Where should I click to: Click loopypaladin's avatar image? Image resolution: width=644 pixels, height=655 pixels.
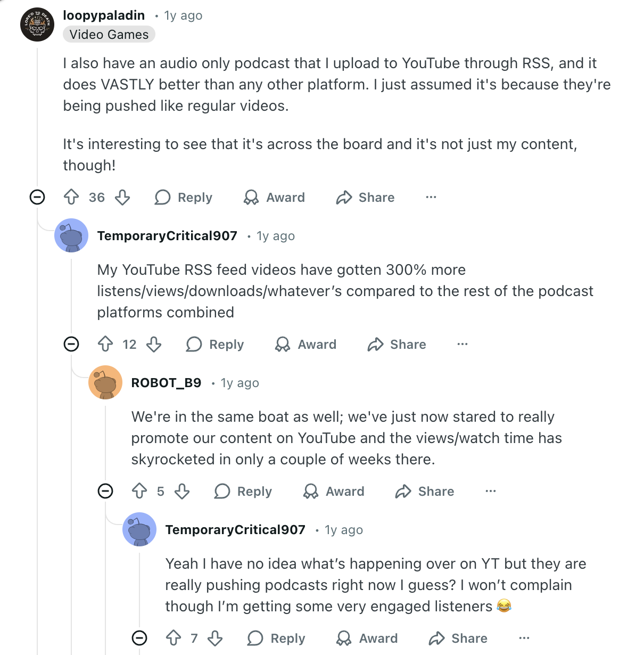(37, 24)
